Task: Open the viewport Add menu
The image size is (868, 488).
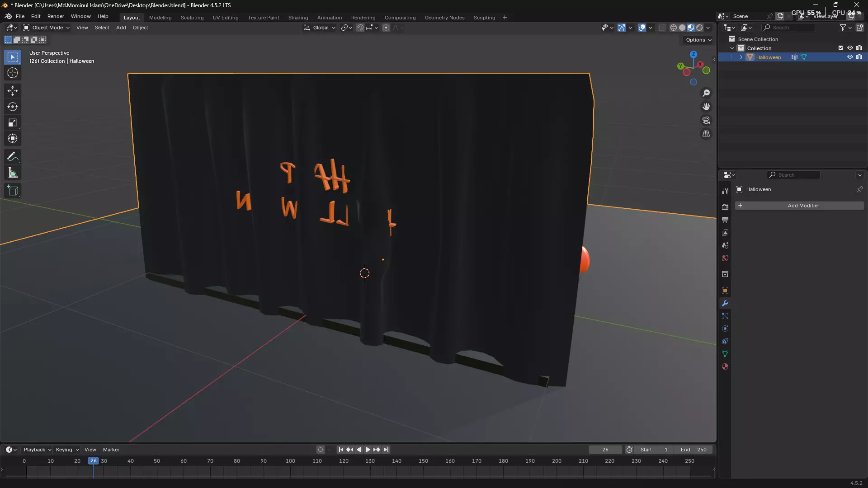Action: point(121,28)
